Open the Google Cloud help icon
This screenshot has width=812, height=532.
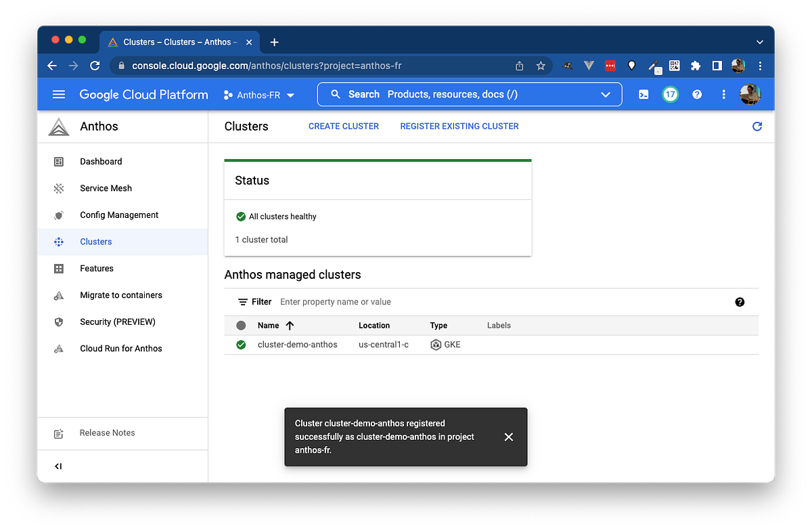697,94
